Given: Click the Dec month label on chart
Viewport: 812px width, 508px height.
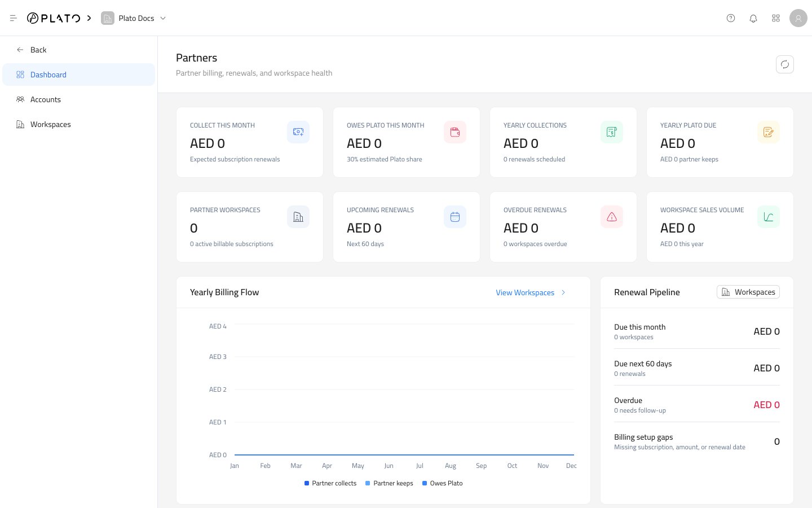Looking at the screenshot, I should click(571, 466).
